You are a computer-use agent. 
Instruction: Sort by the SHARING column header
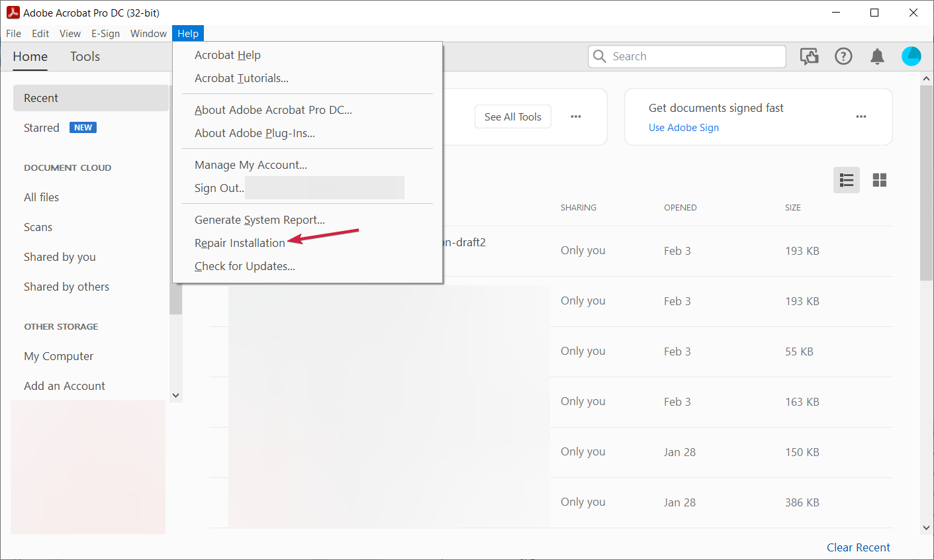point(579,207)
